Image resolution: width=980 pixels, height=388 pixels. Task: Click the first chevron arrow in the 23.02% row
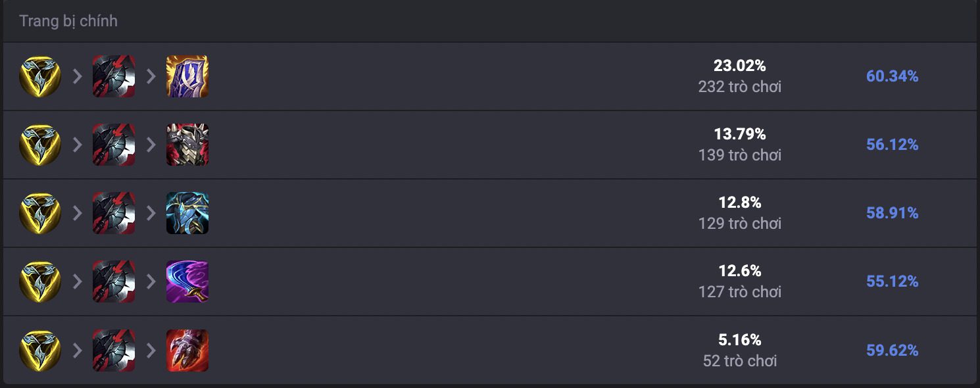pyautogui.click(x=78, y=76)
